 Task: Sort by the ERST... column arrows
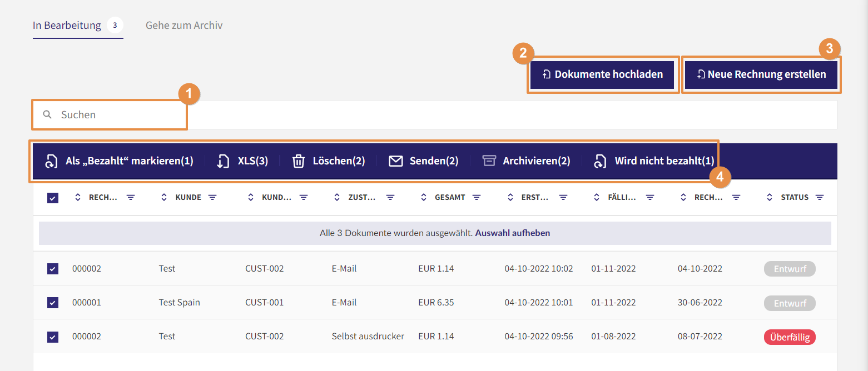510,197
